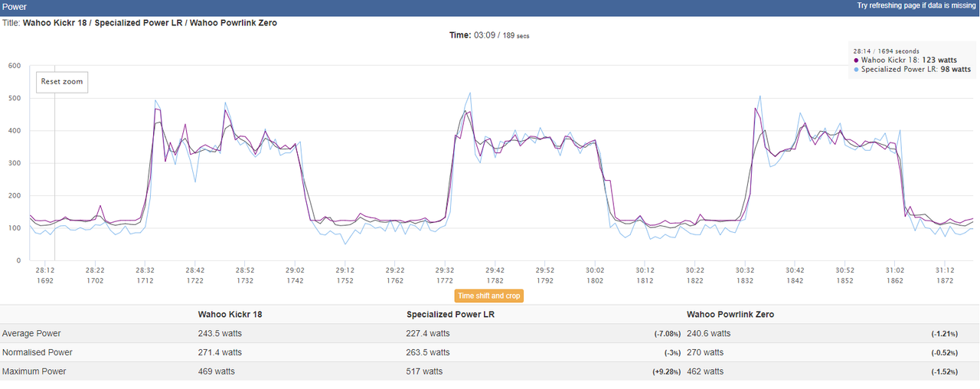Click the 28:32 x-axis time label
This screenshot has height=389, width=980.
click(145, 270)
